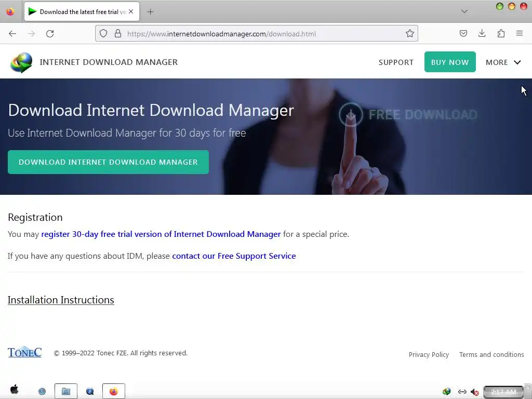This screenshot has width=532, height=399.
Task: View site security padlock info
Action: 118,34
